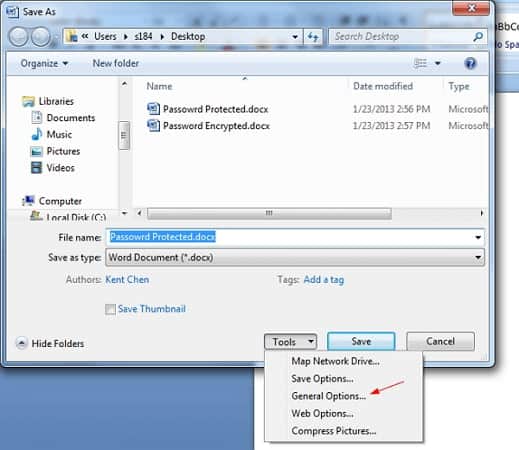
Task: Select Compress Pictures menu entry
Action: point(334,431)
